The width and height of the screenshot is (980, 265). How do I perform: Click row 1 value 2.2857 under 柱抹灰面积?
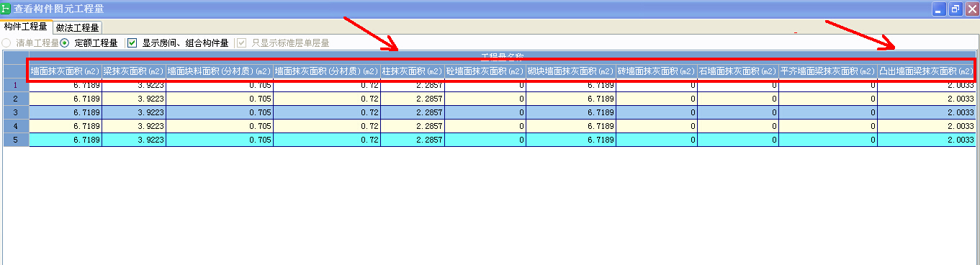pos(413,86)
